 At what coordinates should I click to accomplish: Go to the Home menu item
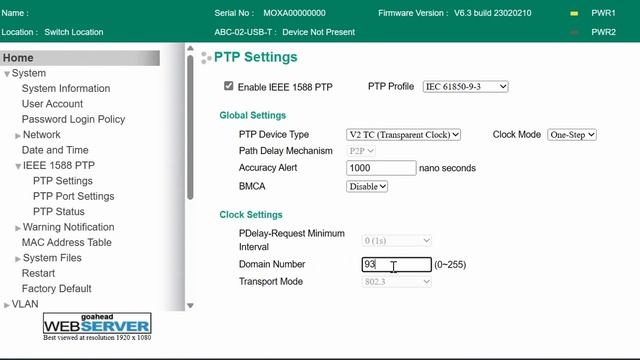[80, 58]
